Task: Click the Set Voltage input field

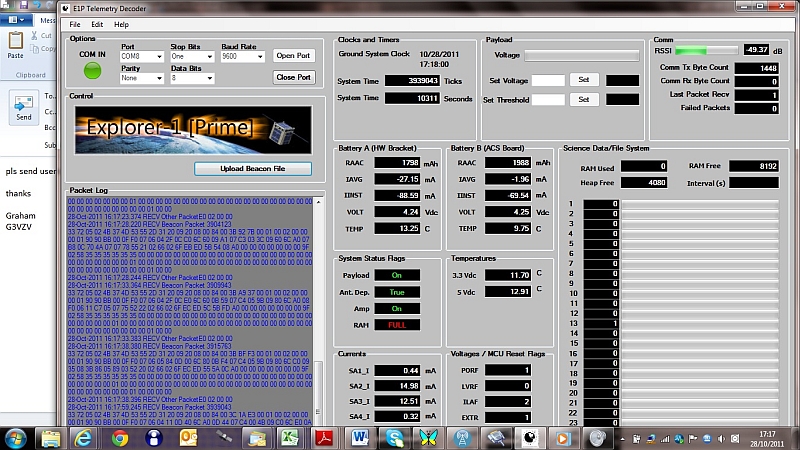Action: click(x=548, y=81)
